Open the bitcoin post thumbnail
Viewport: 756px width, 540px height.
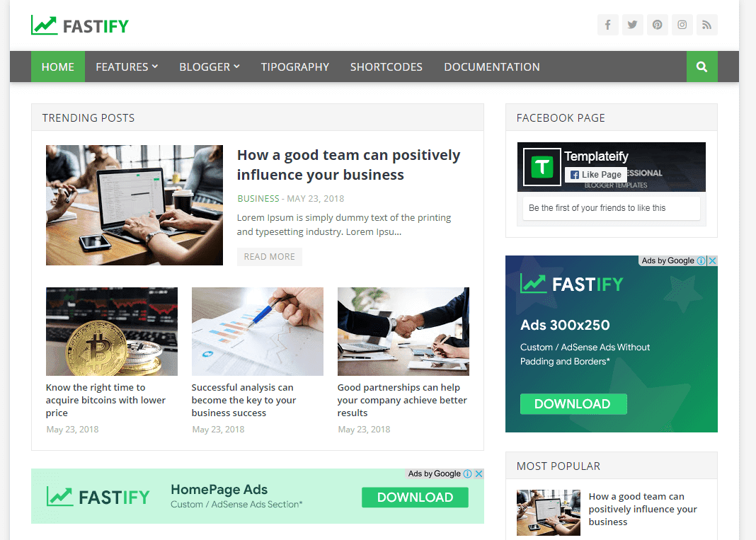(112, 332)
